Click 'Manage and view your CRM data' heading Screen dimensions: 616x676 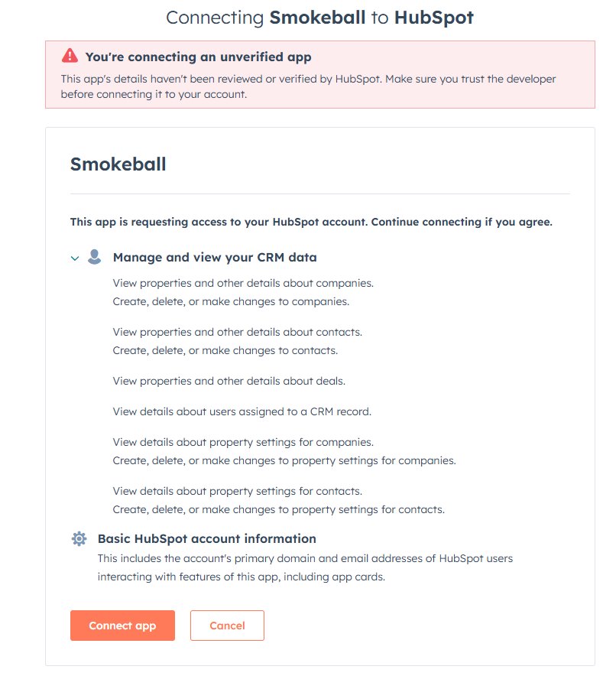point(215,258)
